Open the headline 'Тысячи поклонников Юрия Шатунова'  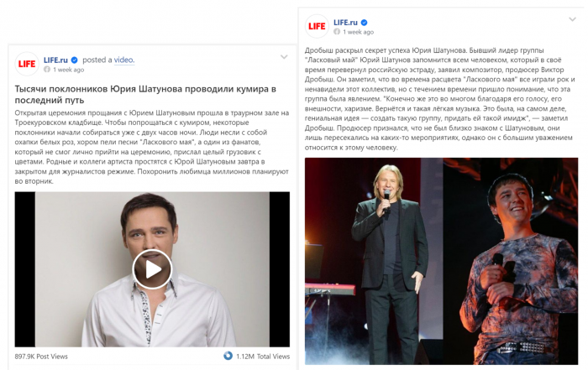click(145, 94)
